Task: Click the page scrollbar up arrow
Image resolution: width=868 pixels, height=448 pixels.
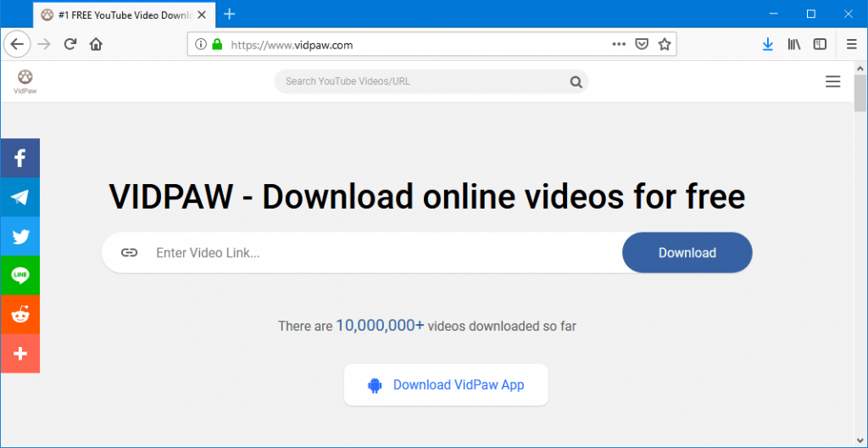Action: click(x=860, y=68)
